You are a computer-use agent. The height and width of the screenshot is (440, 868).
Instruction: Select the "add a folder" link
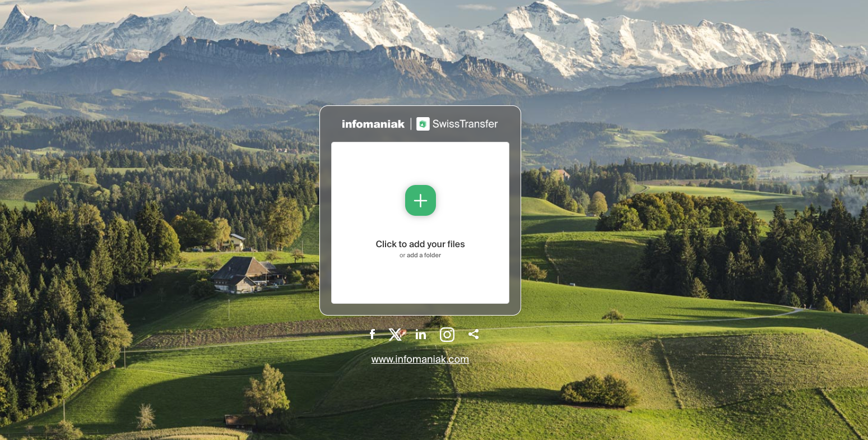424,256
